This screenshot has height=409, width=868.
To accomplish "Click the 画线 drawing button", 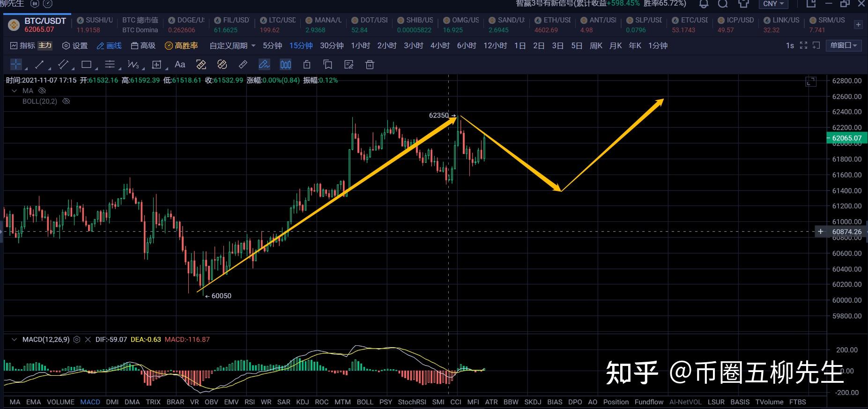I will coord(109,45).
